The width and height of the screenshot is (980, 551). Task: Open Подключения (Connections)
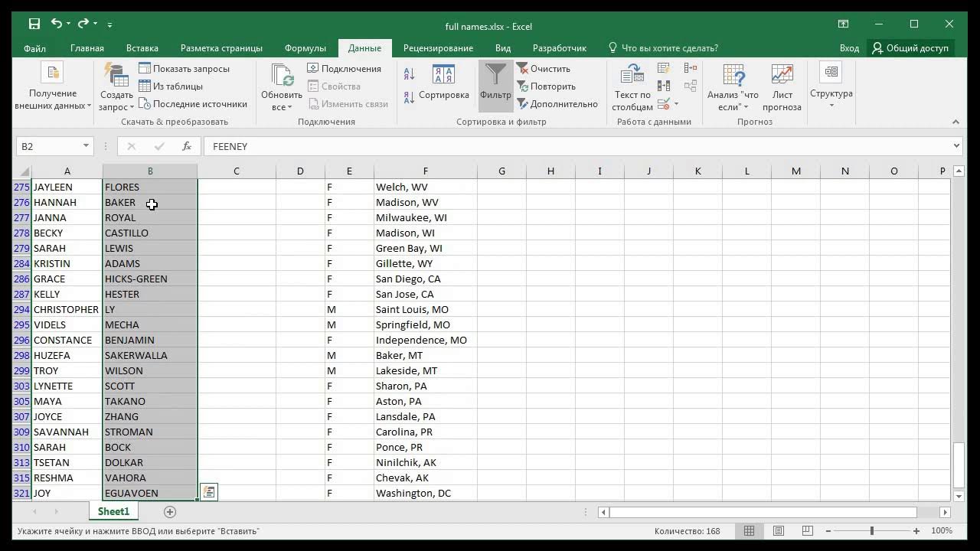click(345, 69)
